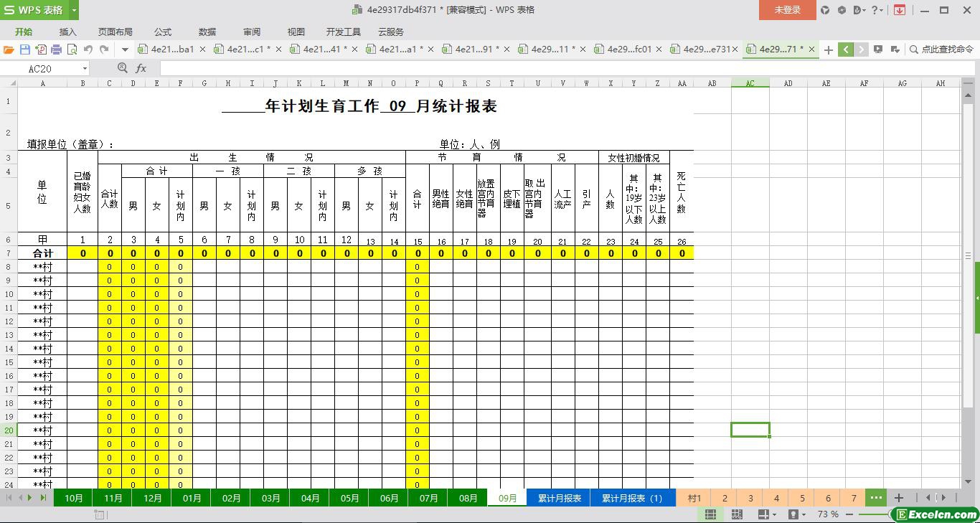
Task: Open the Name Box dropdown arrow
Action: tap(85, 69)
